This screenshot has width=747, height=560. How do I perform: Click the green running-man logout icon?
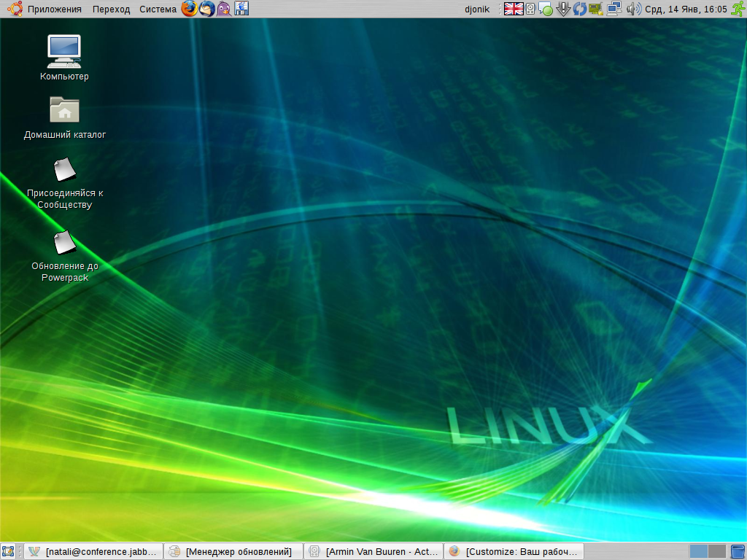pyautogui.click(x=738, y=9)
